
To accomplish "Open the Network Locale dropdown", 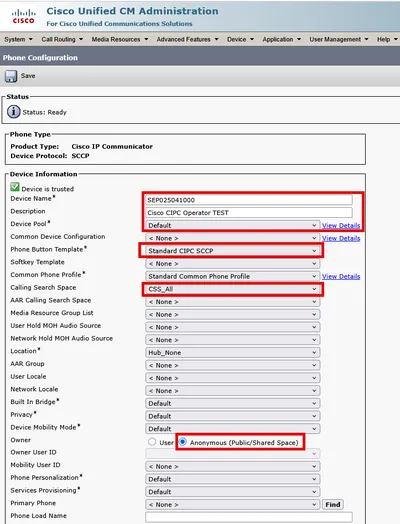I will [233, 390].
